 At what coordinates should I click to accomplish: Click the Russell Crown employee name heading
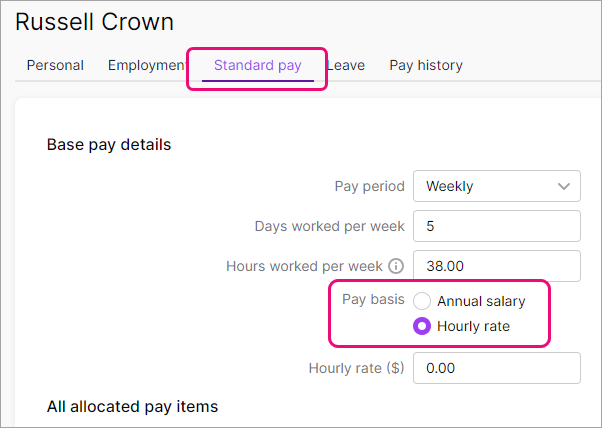[x=94, y=21]
